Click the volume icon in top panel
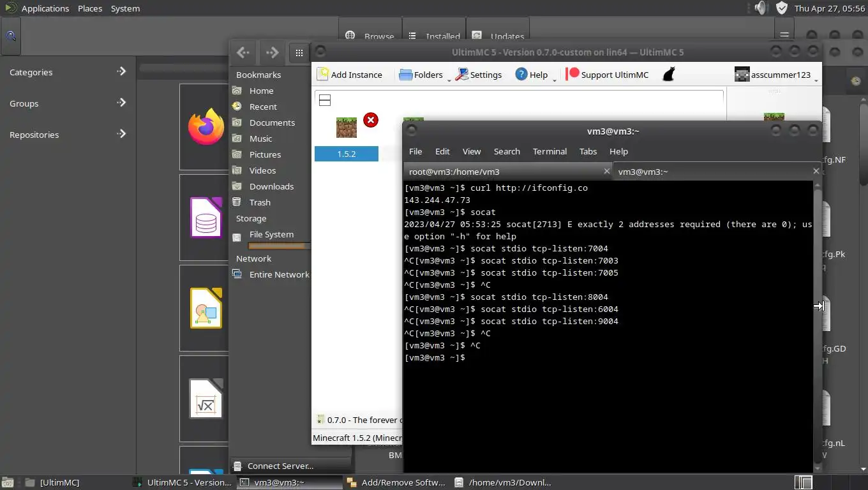 [x=760, y=8]
